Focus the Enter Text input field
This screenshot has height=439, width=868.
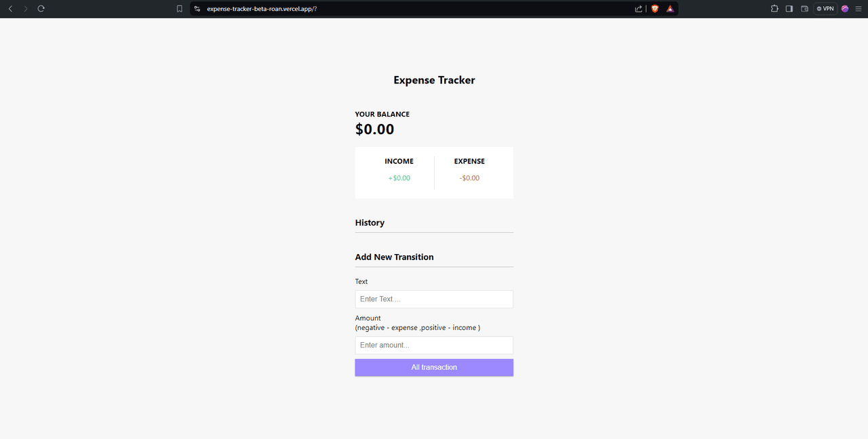[434, 299]
